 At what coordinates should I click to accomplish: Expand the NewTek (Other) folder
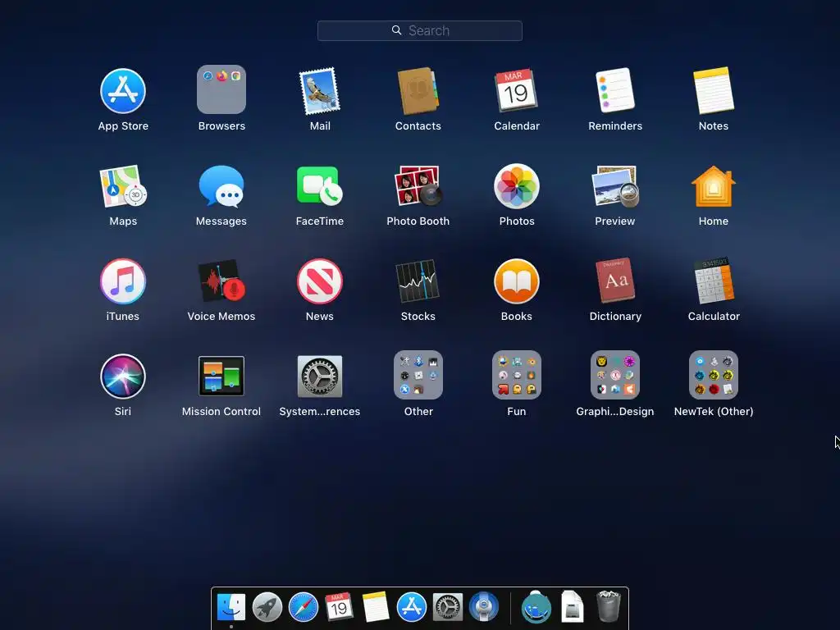(714, 375)
